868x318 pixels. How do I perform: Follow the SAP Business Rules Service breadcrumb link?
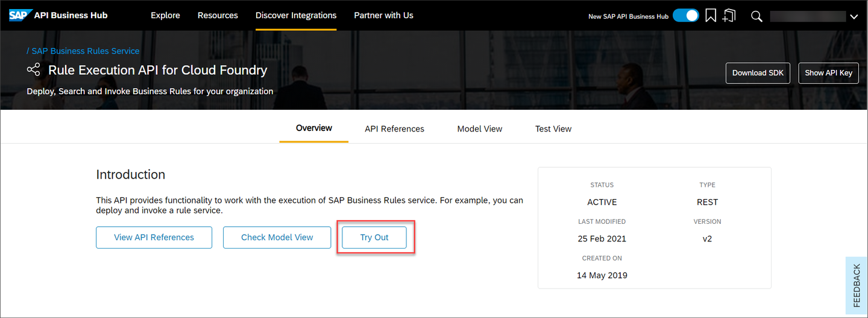86,51
